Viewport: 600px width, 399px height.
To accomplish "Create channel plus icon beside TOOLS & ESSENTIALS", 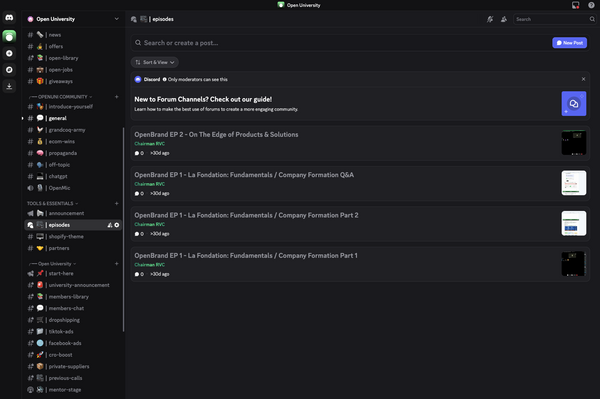I will tap(117, 204).
